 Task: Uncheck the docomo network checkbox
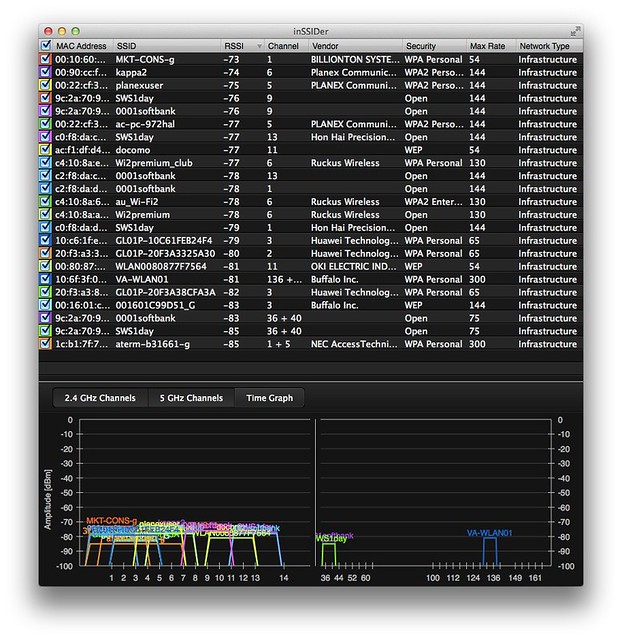45,150
